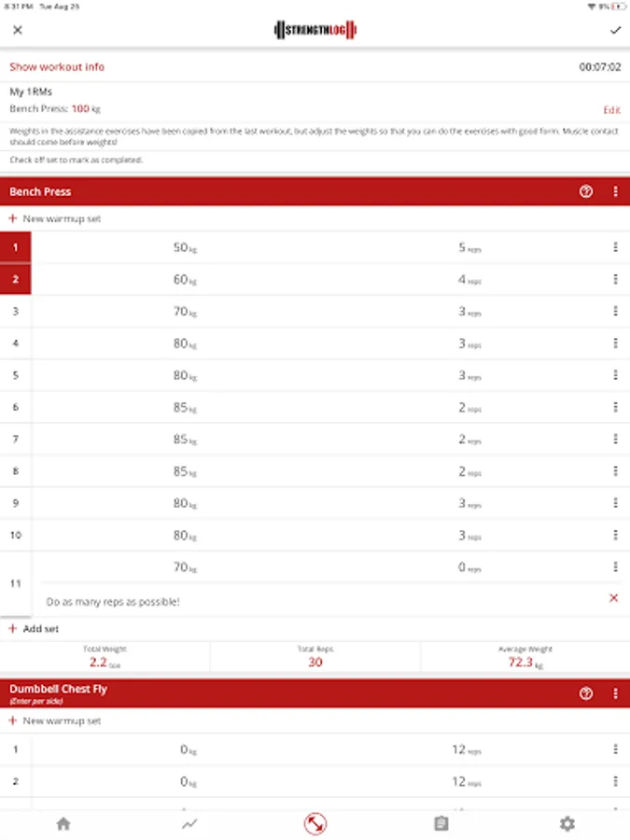This screenshot has height=840, width=630.
Task: Mark Bench Press set 9 as completed
Action: click(x=16, y=503)
